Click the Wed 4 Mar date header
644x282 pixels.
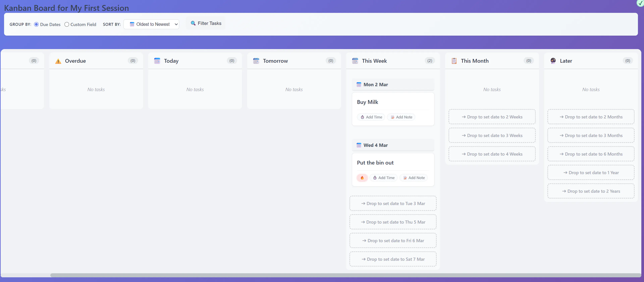(375, 145)
